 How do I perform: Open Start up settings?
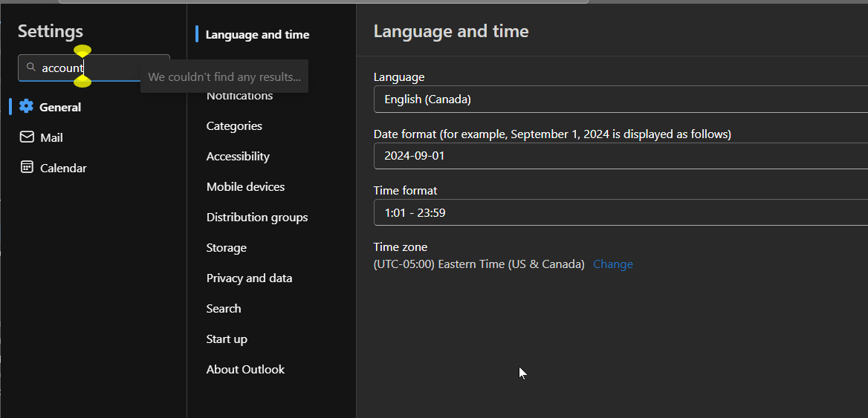point(227,339)
